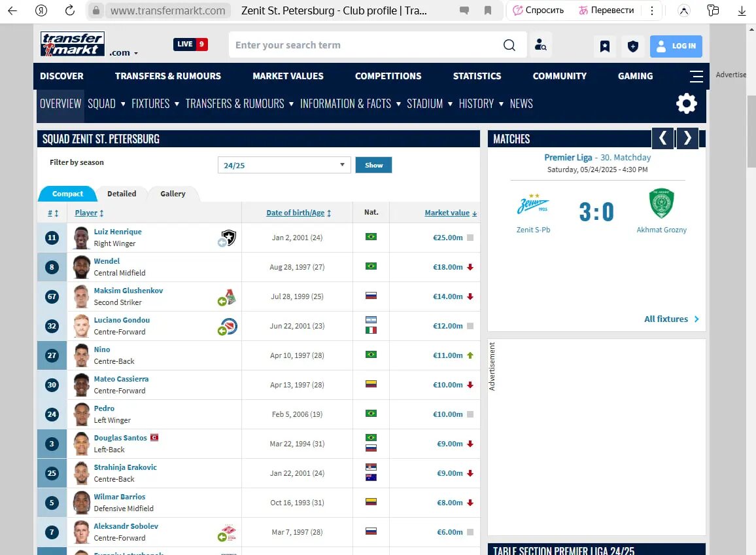Image resolution: width=756 pixels, height=555 pixels.
Task: Click inside the search term input field
Action: (x=360, y=45)
